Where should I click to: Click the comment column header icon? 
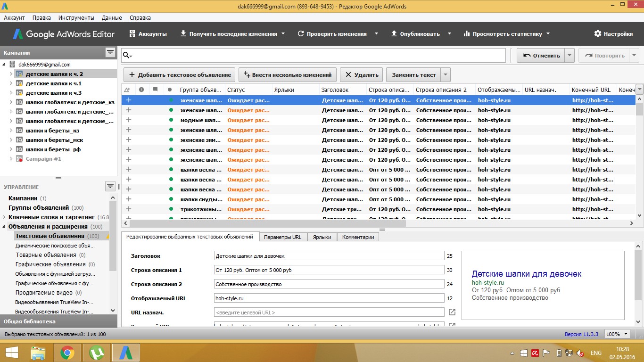(x=155, y=90)
